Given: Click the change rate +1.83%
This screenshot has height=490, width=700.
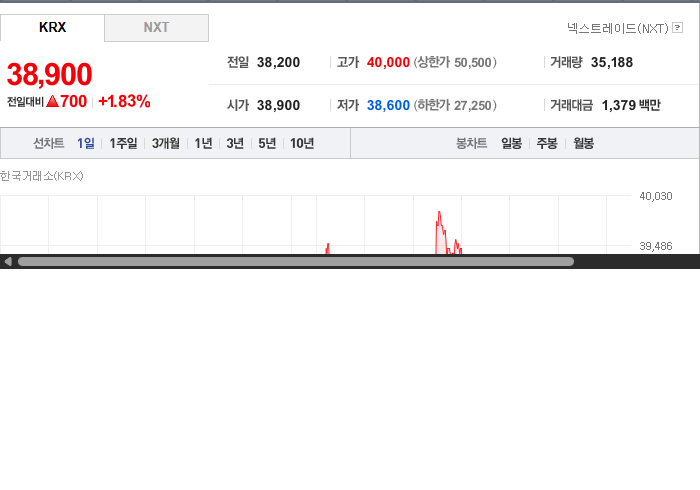Looking at the screenshot, I should (124, 101).
